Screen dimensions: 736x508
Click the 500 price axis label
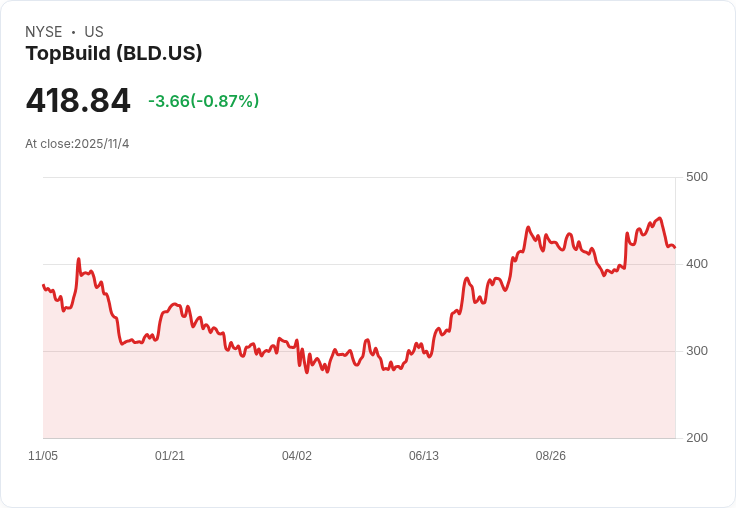coord(697,177)
